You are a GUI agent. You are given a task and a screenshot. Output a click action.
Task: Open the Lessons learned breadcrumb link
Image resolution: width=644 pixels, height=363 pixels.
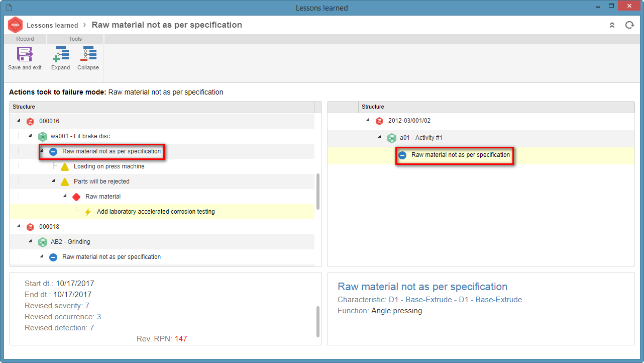52,25
